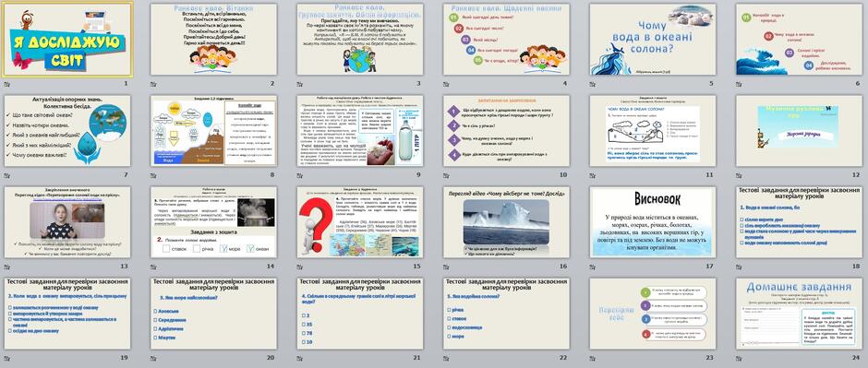Select slide 'Актуалізація опорних знань'
Screen dimensions: 868x368
67,130
